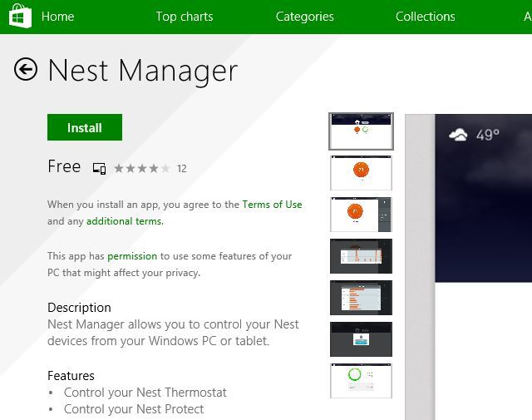Click the Description heading
This screenshot has height=420, width=532.
tap(80, 308)
